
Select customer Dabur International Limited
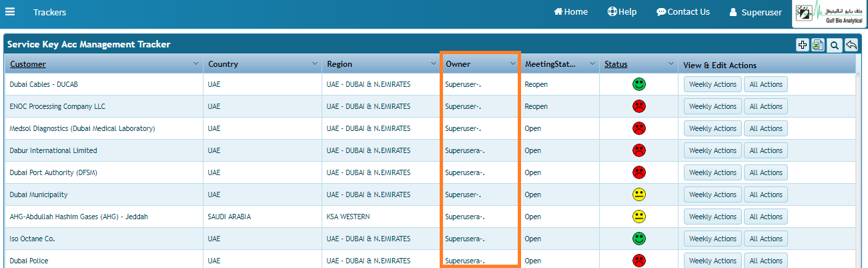[53, 150]
